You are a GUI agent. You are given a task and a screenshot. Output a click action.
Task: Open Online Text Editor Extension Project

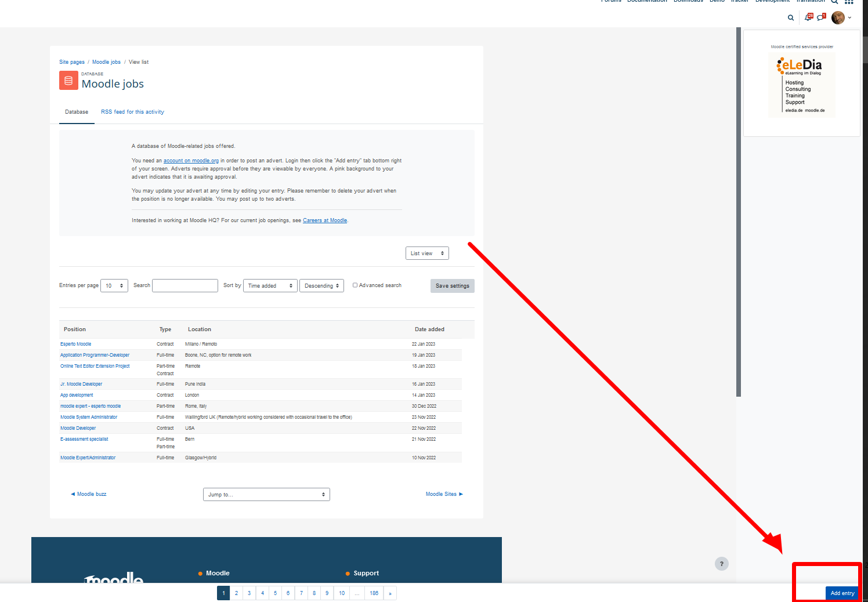coord(95,366)
